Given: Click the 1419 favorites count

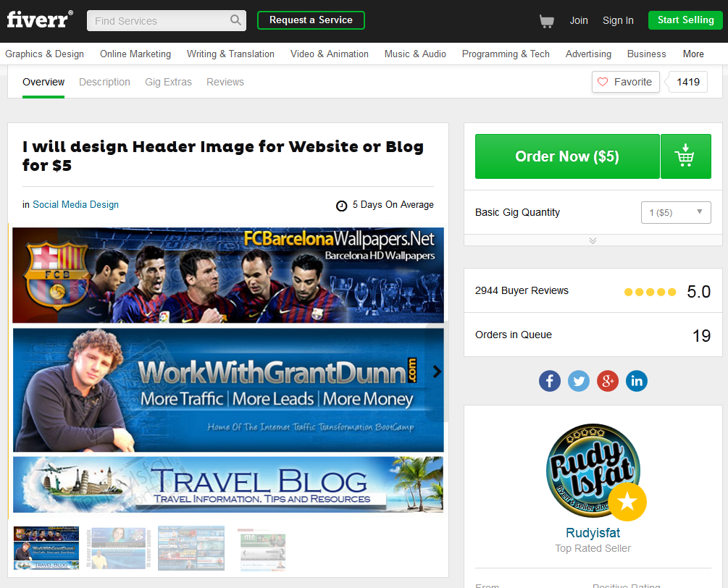Looking at the screenshot, I should tap(687, 82).
